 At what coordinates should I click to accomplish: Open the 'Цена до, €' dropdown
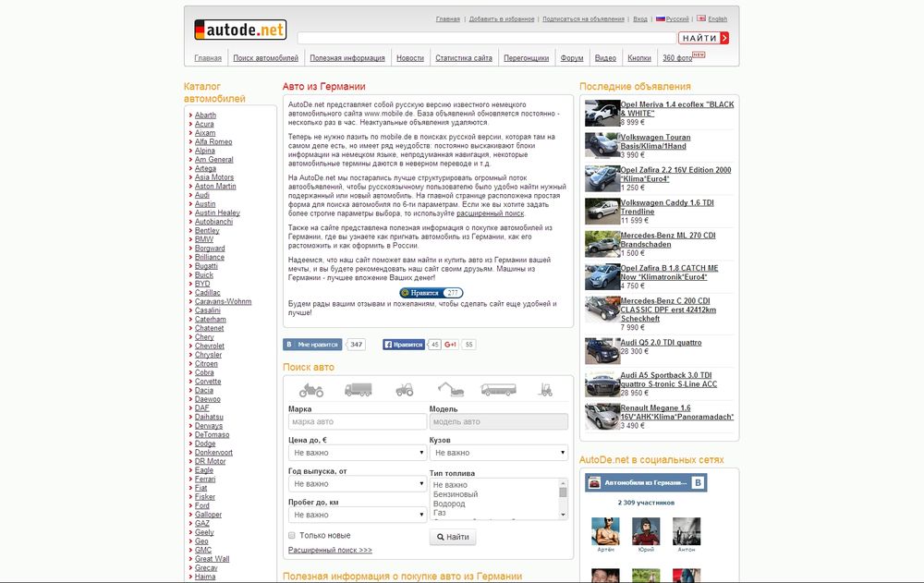tap(357, 453)
